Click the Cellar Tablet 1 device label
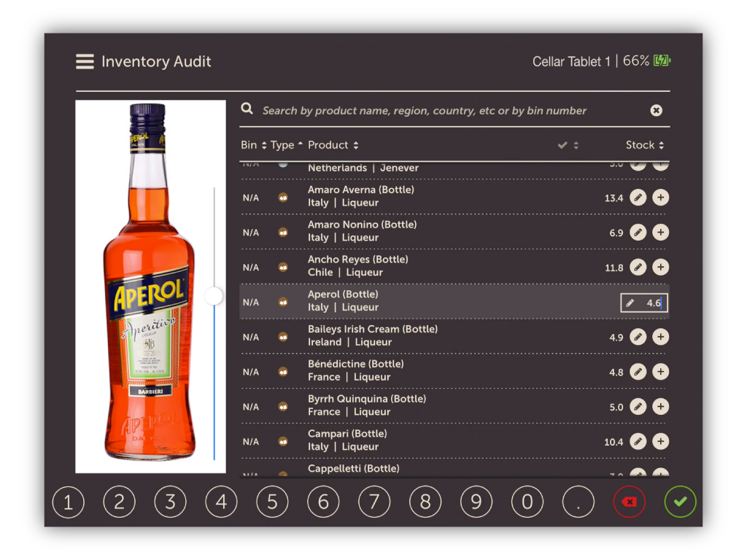Screen dimensions: 747x560 click(571, 61)
